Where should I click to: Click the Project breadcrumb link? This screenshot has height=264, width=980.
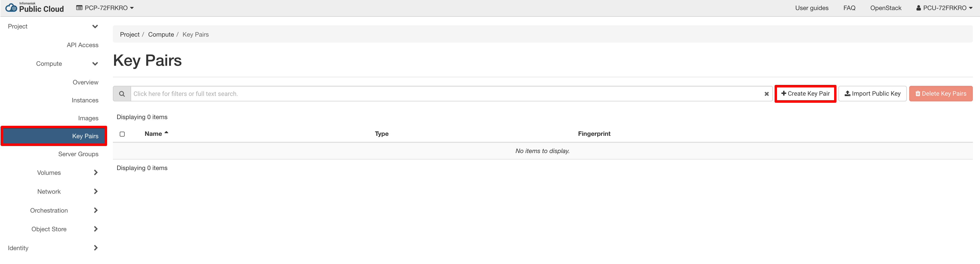(130, 35)
